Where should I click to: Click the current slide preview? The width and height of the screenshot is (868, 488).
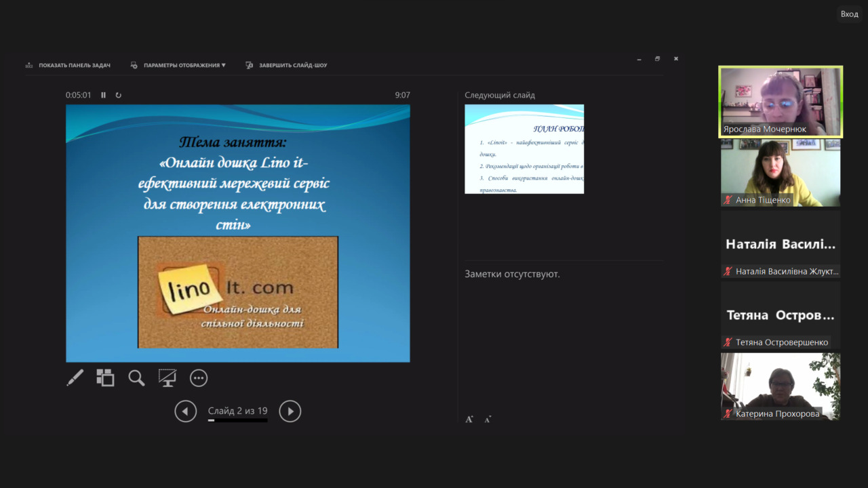(x=238, y=233)
